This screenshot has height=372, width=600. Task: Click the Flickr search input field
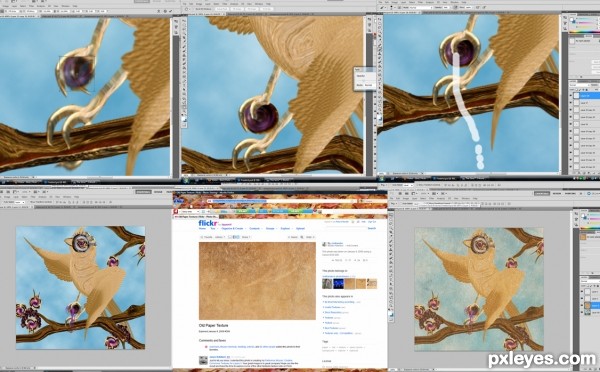(346, 228)
